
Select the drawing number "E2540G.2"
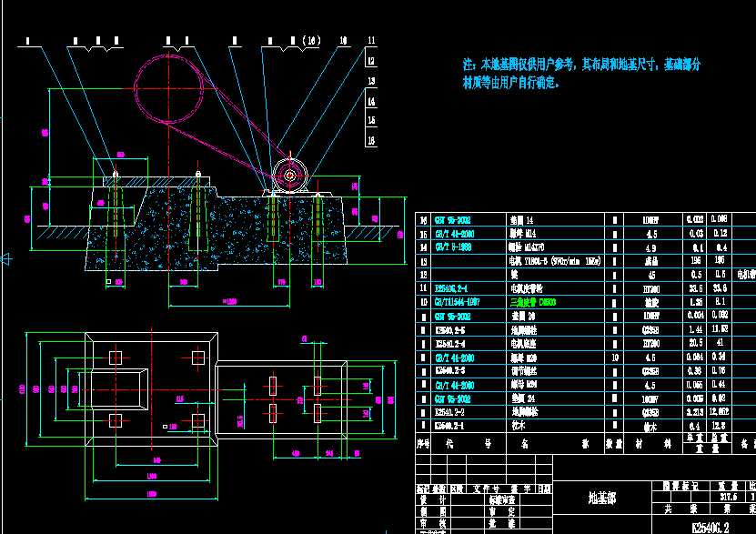710,528
